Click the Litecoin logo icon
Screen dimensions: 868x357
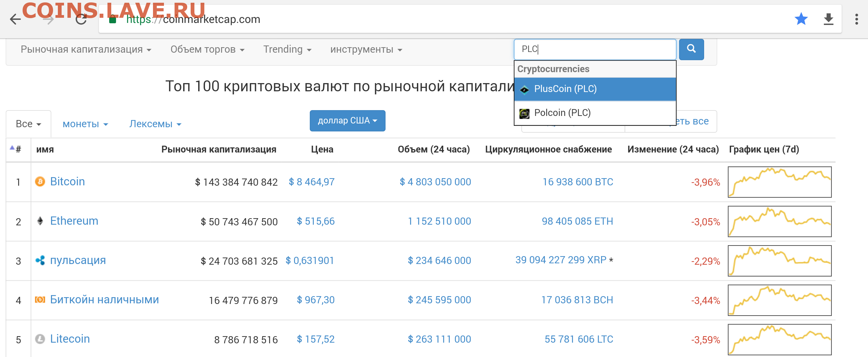[40, 339]
